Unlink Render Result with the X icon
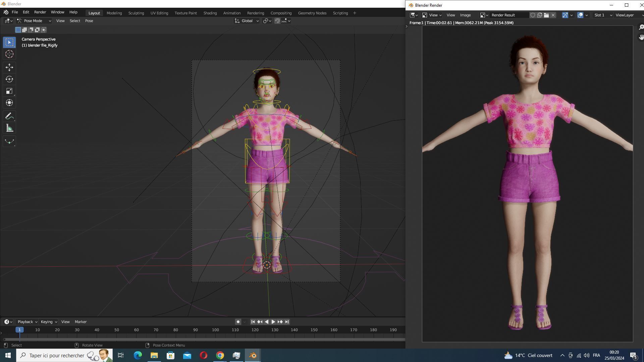The image size is (644, 362). click(x=553, y=15)
